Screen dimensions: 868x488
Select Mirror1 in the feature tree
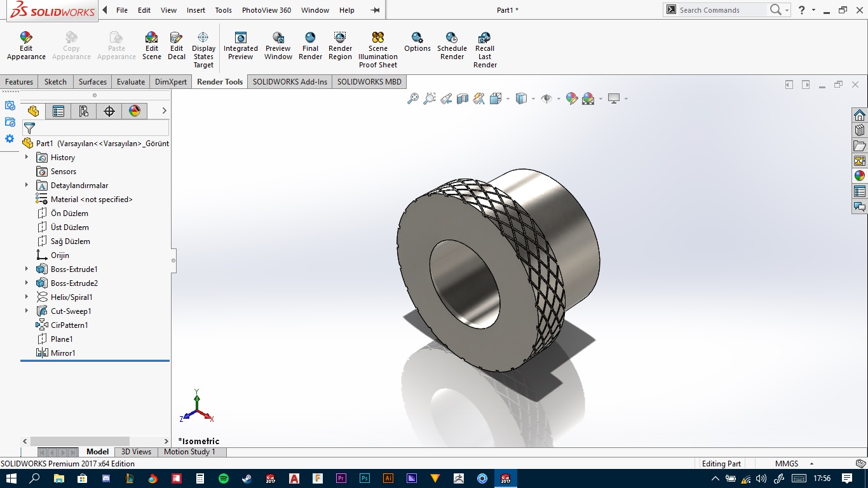(63, 353)
